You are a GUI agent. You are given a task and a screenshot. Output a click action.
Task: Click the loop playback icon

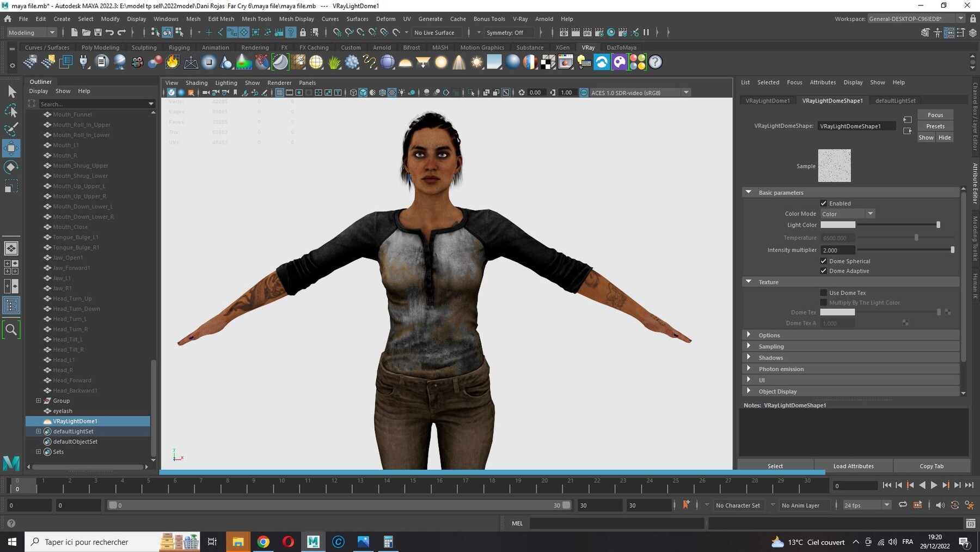pos(903,505)
